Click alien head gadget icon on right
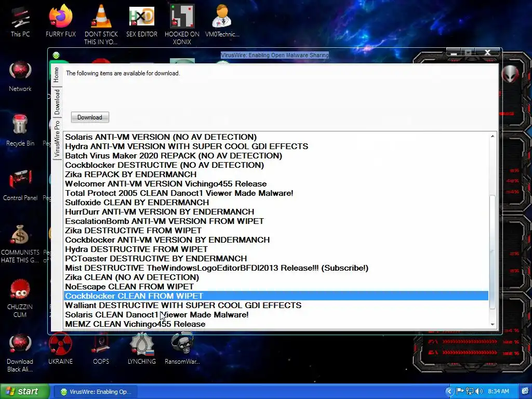Screen dimensions: 532x399 point(510,74)
